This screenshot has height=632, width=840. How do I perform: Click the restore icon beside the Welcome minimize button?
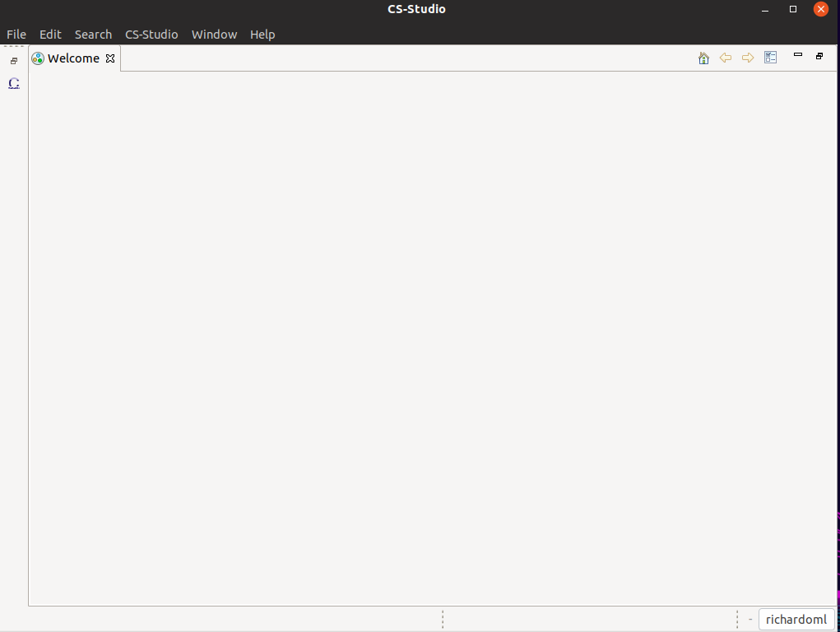(x=819, y=56)
